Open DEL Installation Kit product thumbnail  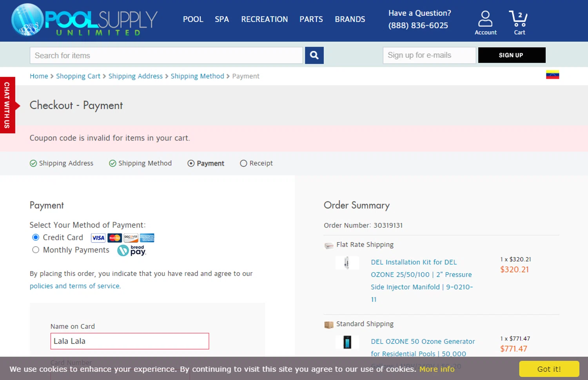(347, 262)
